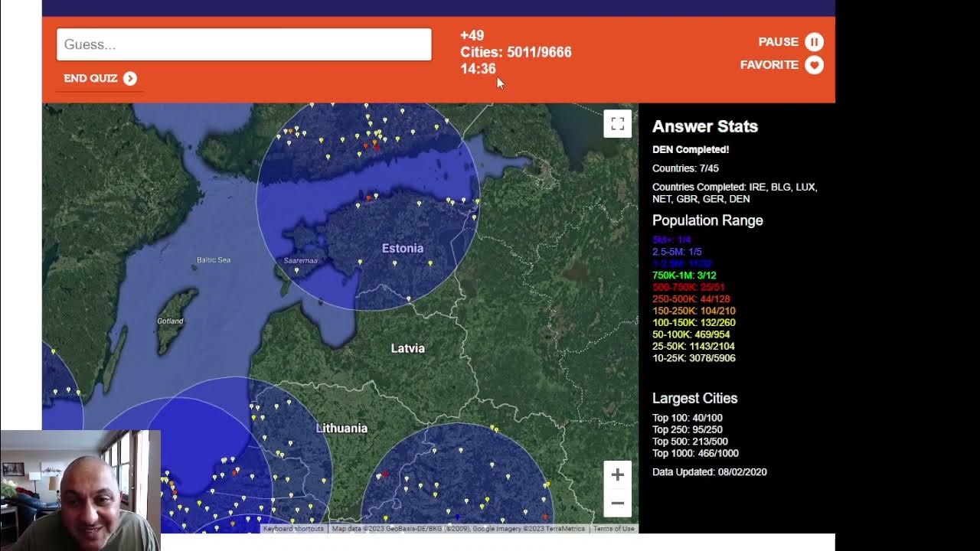Click Countries: 7/45 stat
The image size is (980, 551).
pos(685,168)
